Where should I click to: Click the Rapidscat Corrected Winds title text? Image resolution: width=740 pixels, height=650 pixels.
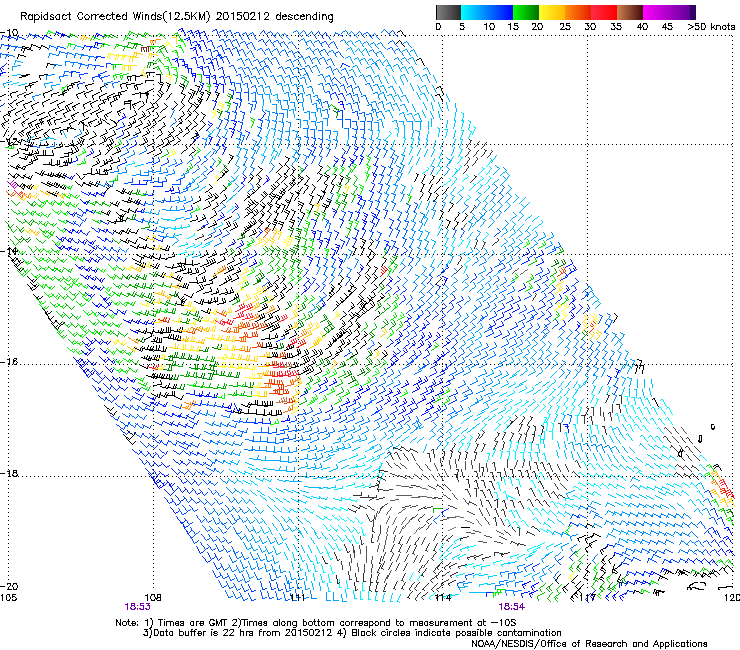tap(177, 17)
